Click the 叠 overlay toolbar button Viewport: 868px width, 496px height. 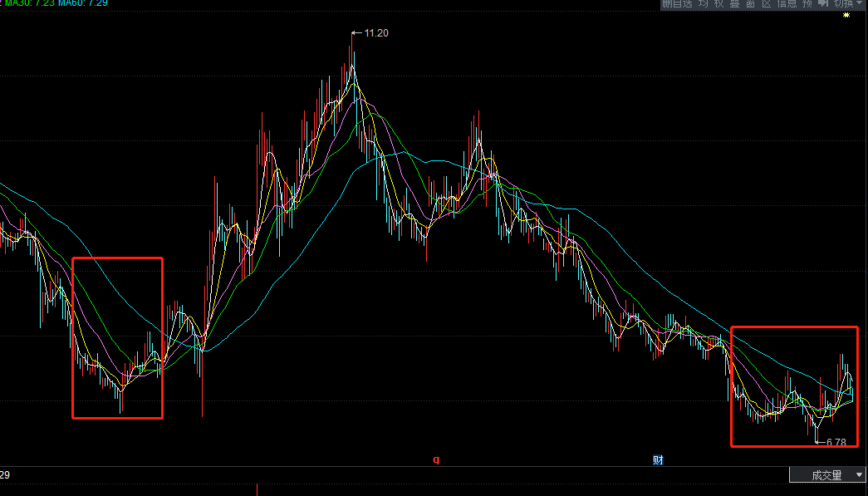click(x=734, y=3)
